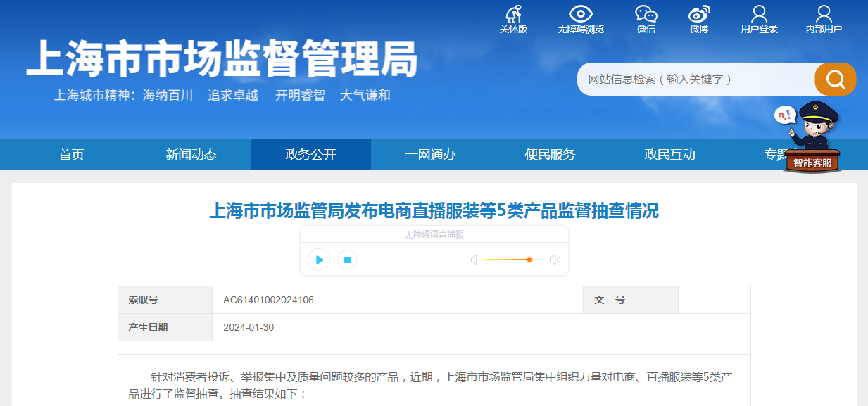Mute audio using the low volume speaker icon
The width and height of the screenshot is (868, 406).
(474, 260)
